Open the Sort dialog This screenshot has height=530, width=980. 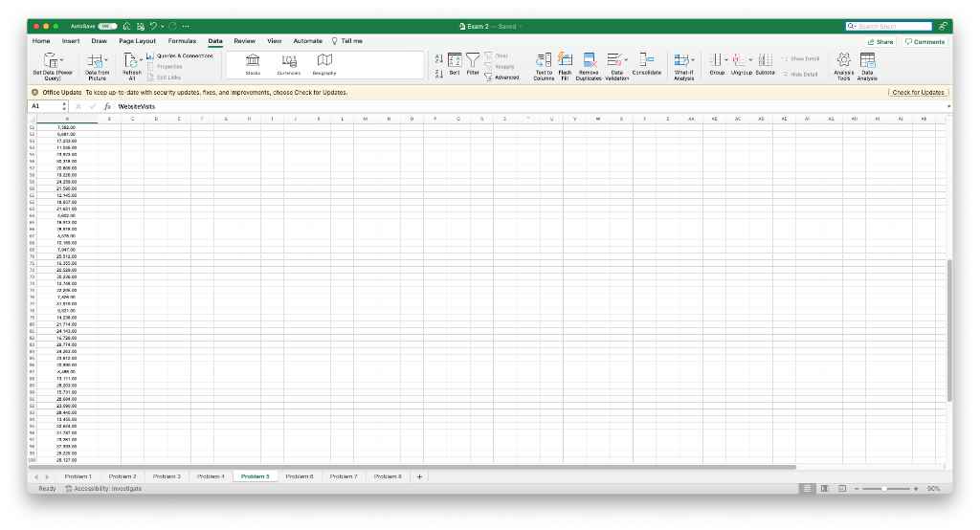(x=455, y=64)
